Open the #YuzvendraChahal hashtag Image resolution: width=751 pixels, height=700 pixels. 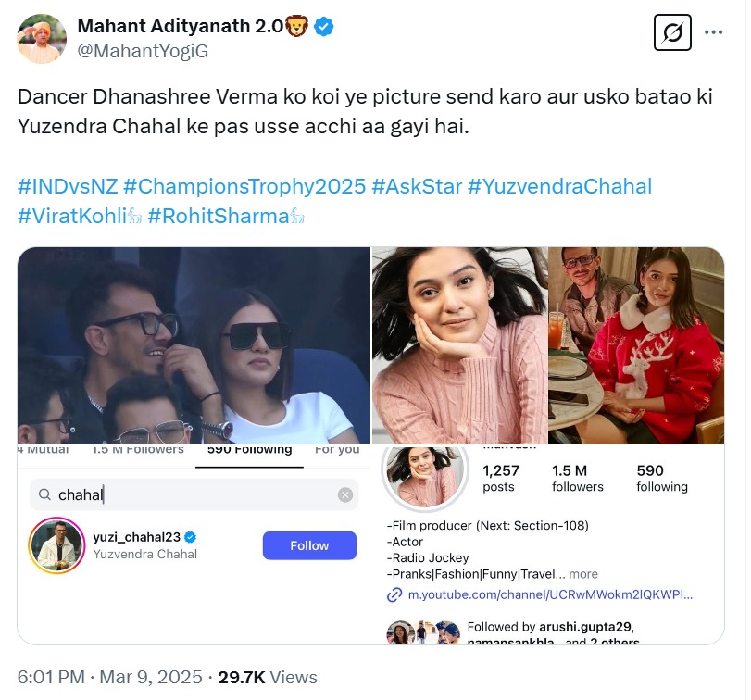click(x=559, y=186)
